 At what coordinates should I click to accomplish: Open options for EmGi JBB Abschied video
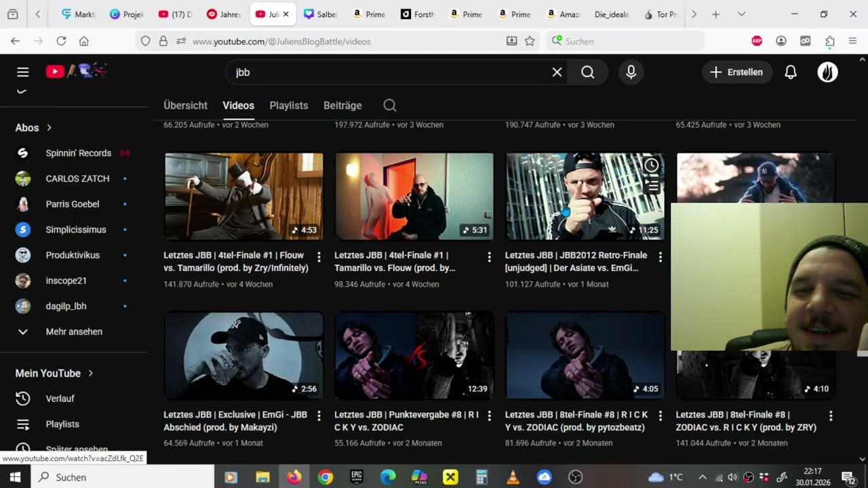(319, 416)
